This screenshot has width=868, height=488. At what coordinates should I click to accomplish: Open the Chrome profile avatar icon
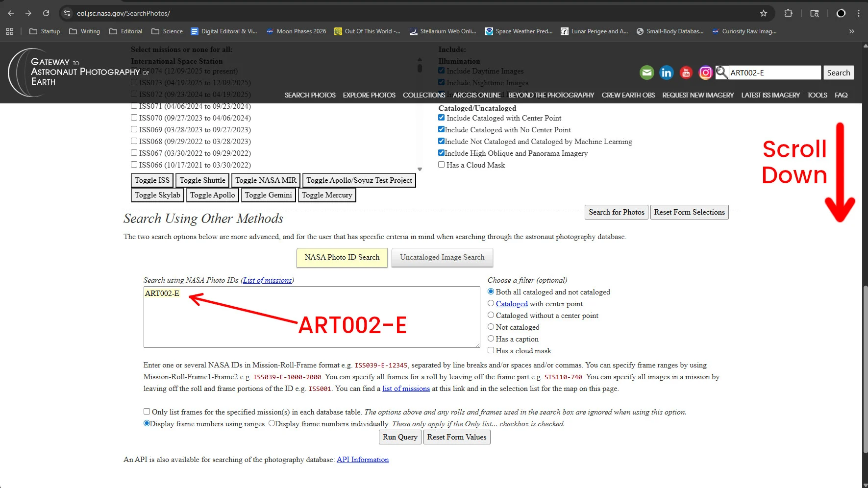pos(841,13)
